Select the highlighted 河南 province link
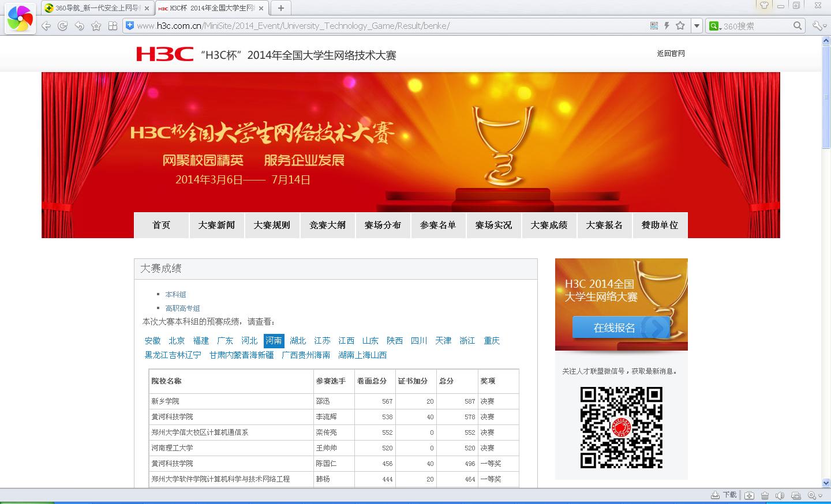Viewport: 831px width, 504px height. click(274, 341)
